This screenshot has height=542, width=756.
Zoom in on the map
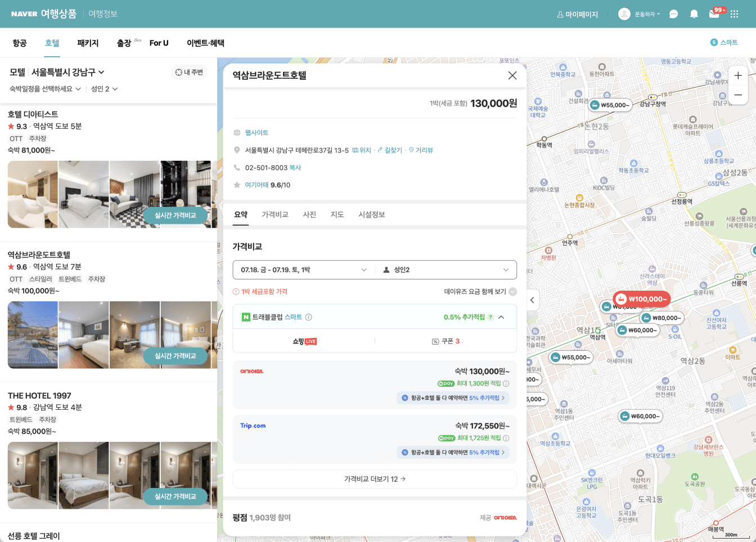(738, 75)
